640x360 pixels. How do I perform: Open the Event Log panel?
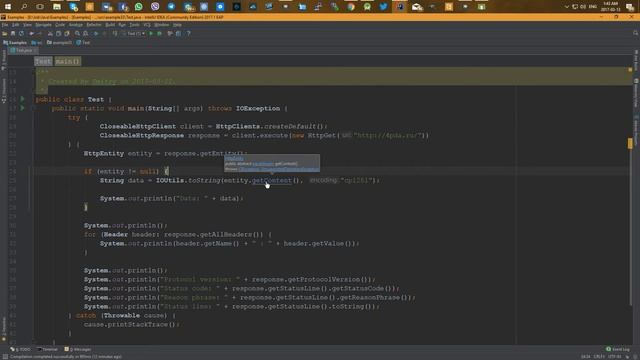[x=618, y=349]
